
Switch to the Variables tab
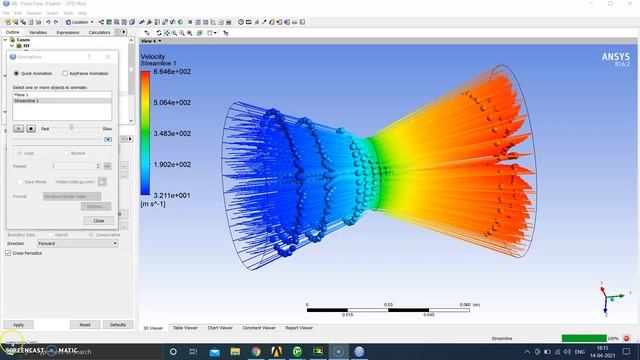pyautogui.click(x=38, y=32)
